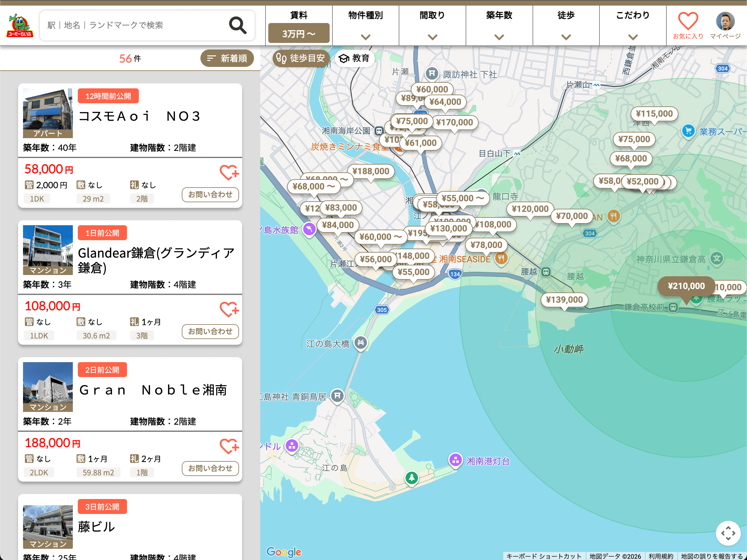Screen dimensions: 747x560
Task: Toggle the 徒歩目安 walking-time overlay
Action: pos(301,58)
